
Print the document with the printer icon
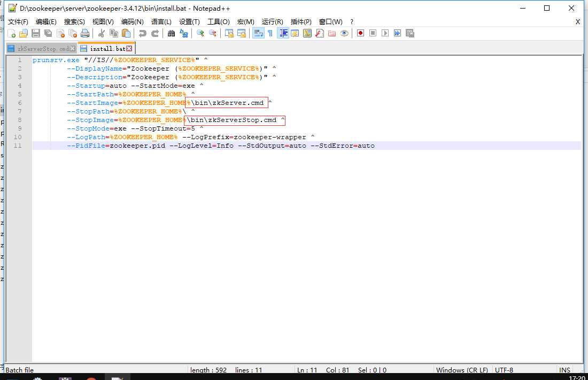[x=85, y=33]
